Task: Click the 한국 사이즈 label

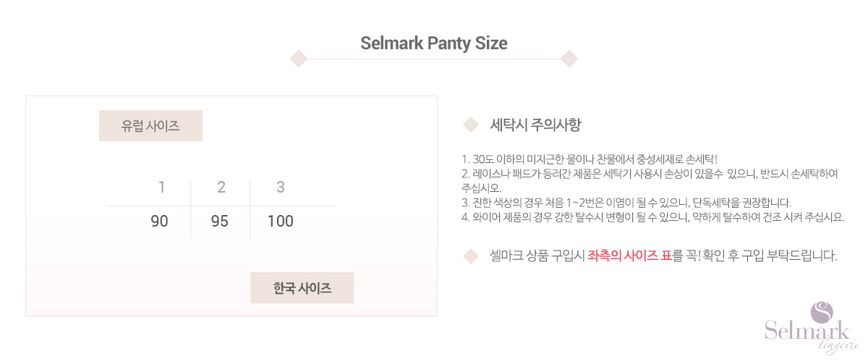Action: point(302,288)
